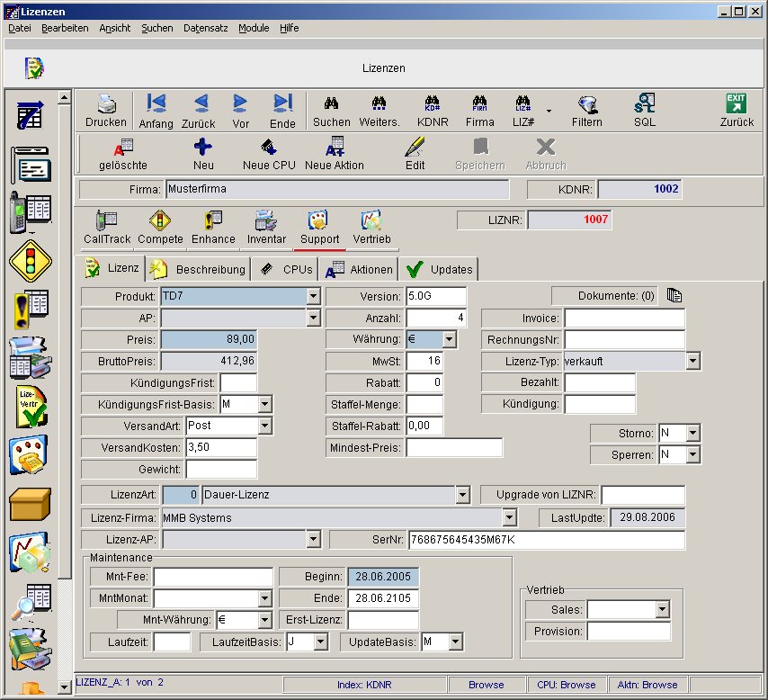
Task: Open the Storno N dropdown
Action: [x=692, y=433]
